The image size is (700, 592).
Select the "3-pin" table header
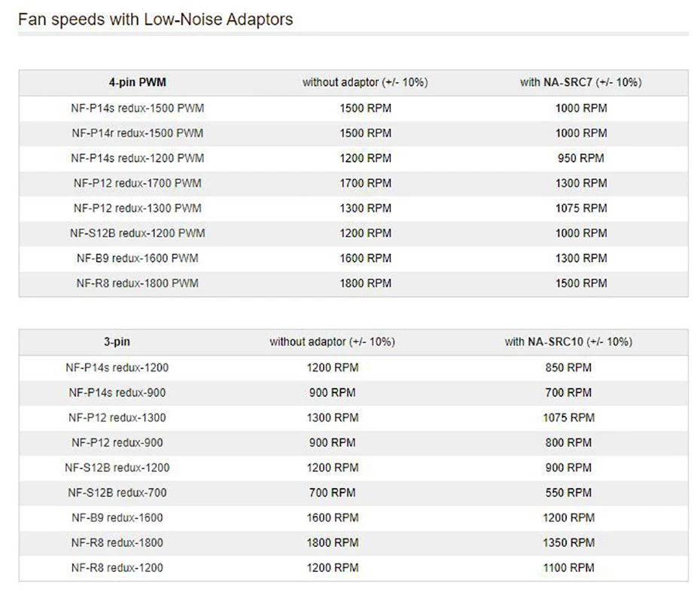pyautogui.click(x=117, y=342)
